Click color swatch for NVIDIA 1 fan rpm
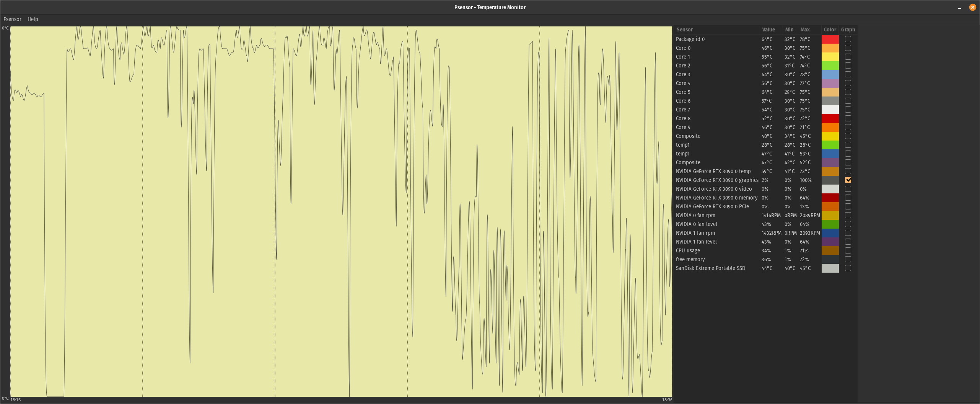 [x=830, y=233]
